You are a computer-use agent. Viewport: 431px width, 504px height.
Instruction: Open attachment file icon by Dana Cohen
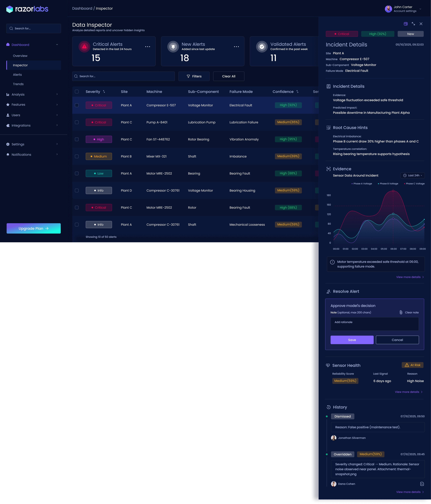coord(422,484)
